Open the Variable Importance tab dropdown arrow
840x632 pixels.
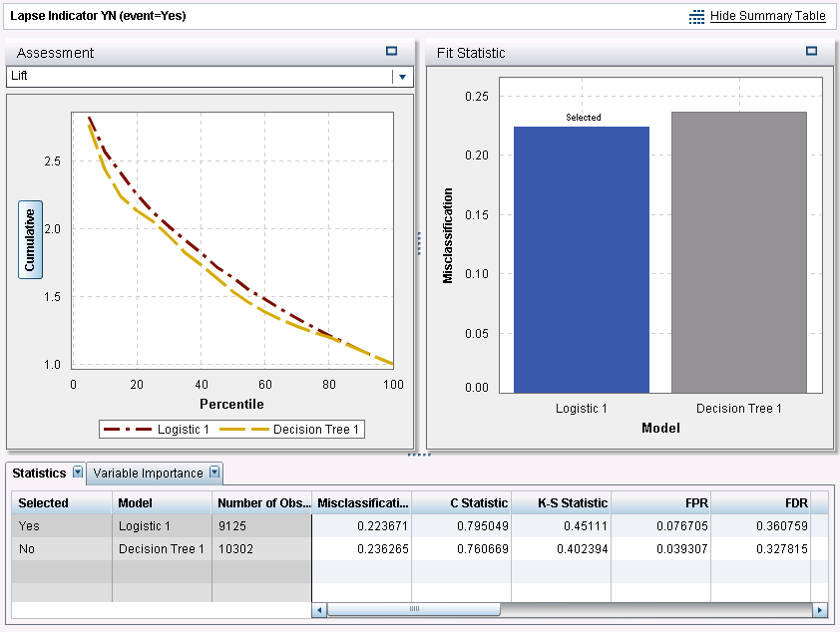(x=214, y=472)
